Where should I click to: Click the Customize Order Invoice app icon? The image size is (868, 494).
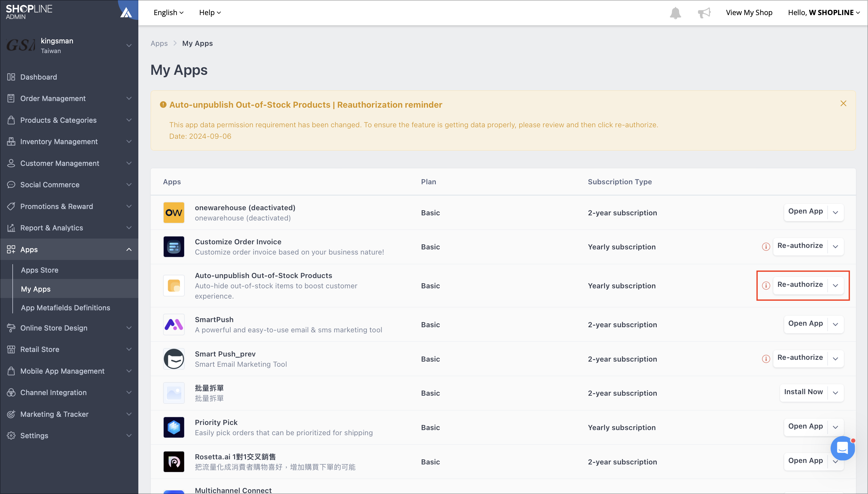click(174, 247)
